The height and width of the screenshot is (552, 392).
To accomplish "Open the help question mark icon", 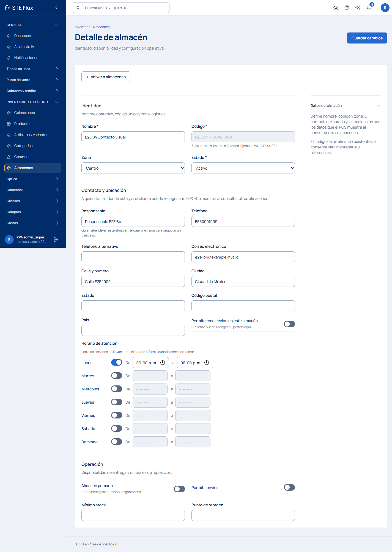I will 347,8.
